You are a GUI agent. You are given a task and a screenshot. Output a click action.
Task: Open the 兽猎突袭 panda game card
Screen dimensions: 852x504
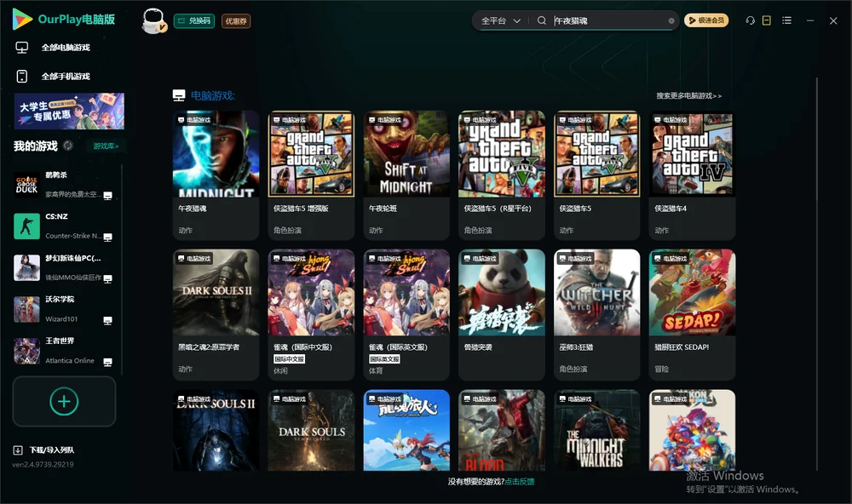[x=502, y=314]
